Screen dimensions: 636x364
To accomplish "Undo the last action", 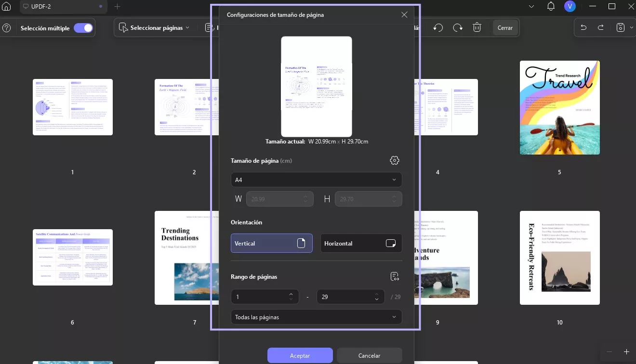I will point(583,27).
